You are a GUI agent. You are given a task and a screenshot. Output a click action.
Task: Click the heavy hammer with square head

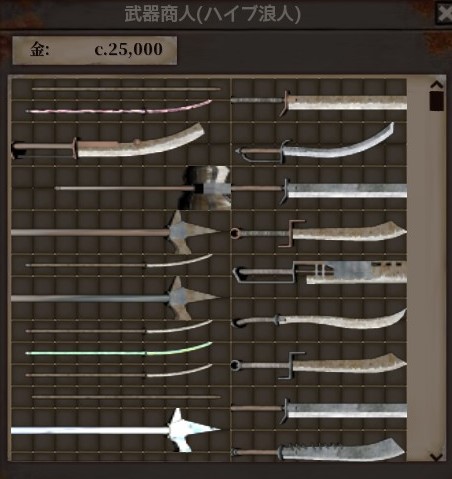[x=143, y=188]
